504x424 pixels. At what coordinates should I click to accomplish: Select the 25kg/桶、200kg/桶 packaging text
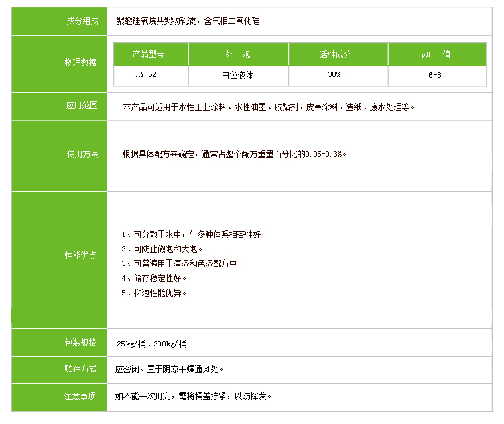pyautogui.click(x=152, y=344)
